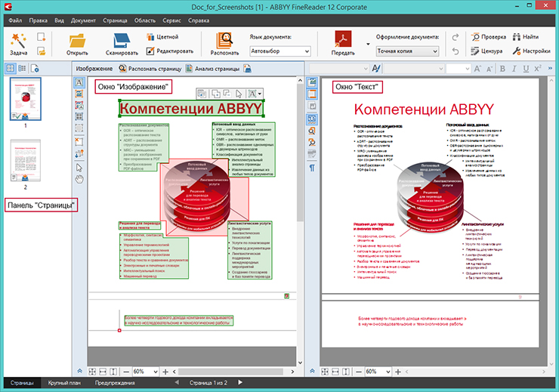Click the cut area part icon in floating toolbar
Viewport: 559px width, 392px height.
click(x=227, y=94)
